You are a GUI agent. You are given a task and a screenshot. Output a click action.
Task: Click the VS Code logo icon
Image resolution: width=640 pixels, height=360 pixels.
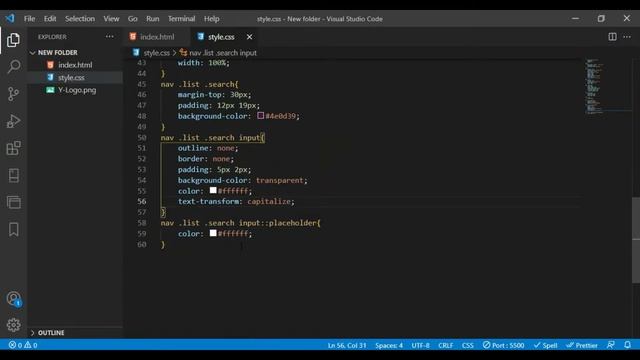point(10,18)
